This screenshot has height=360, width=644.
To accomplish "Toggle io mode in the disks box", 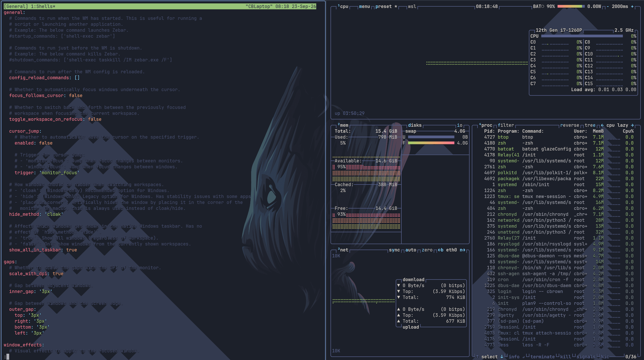I will coord(460,125).
